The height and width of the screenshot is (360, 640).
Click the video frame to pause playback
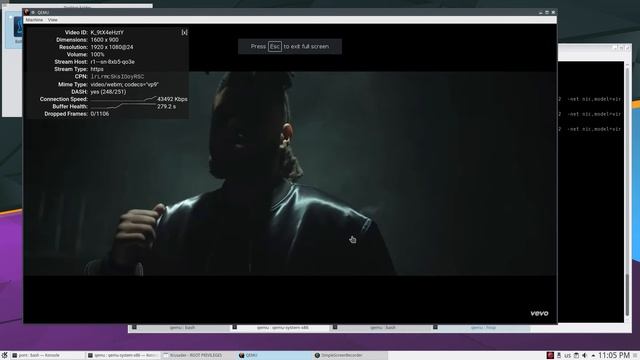[x=290, y=173]
